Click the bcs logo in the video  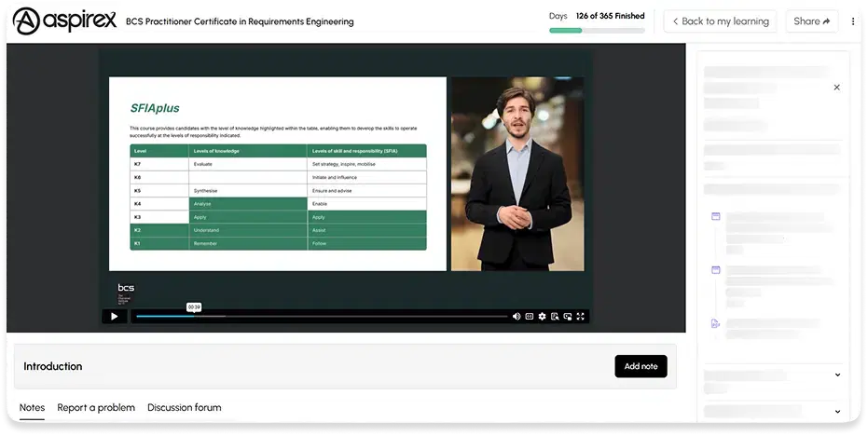coord(126,293)
